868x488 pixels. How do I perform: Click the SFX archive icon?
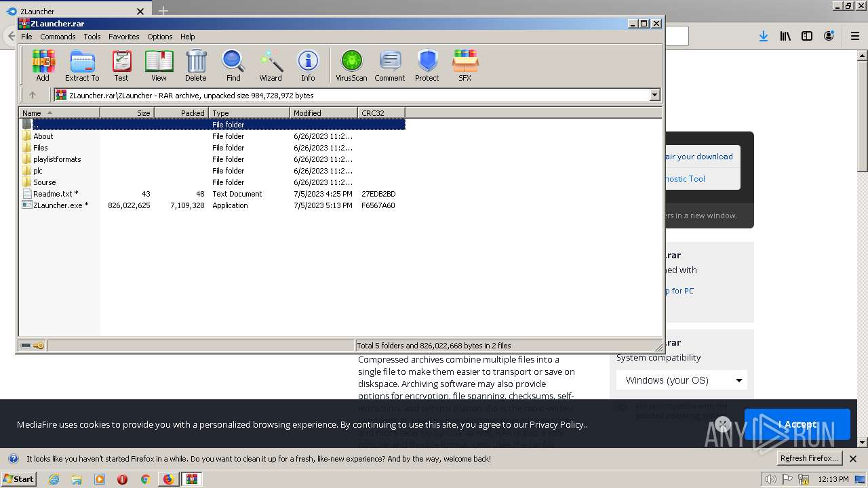(465, 66)
